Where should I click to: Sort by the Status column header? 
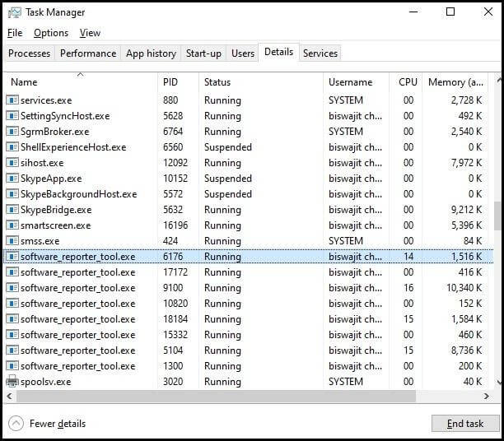pyautogui.click(x=261, y=82)
